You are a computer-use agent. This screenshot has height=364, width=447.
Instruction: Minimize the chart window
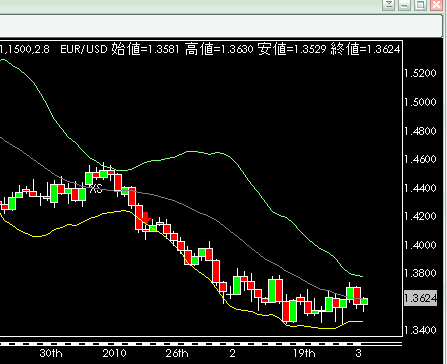(x=404, y=5)
